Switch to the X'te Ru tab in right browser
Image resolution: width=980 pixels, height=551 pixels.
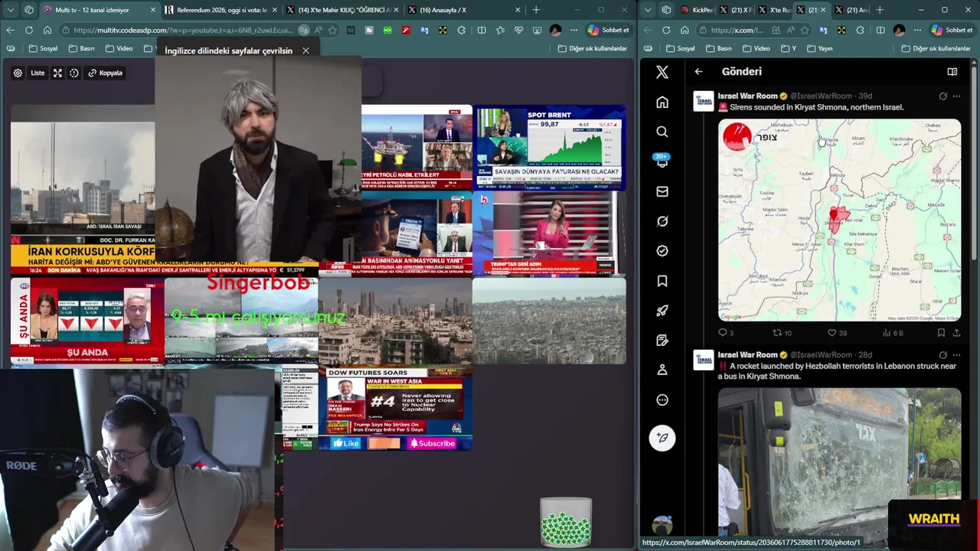[x=776, y=10]
